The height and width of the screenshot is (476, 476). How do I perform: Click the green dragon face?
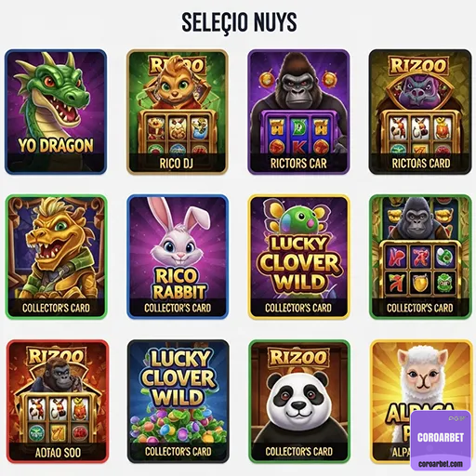pyautogui.click(x=58, y=91)
